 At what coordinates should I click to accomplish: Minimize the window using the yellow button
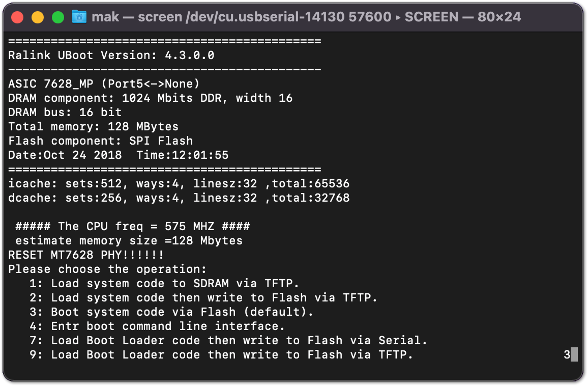point(38,17)
